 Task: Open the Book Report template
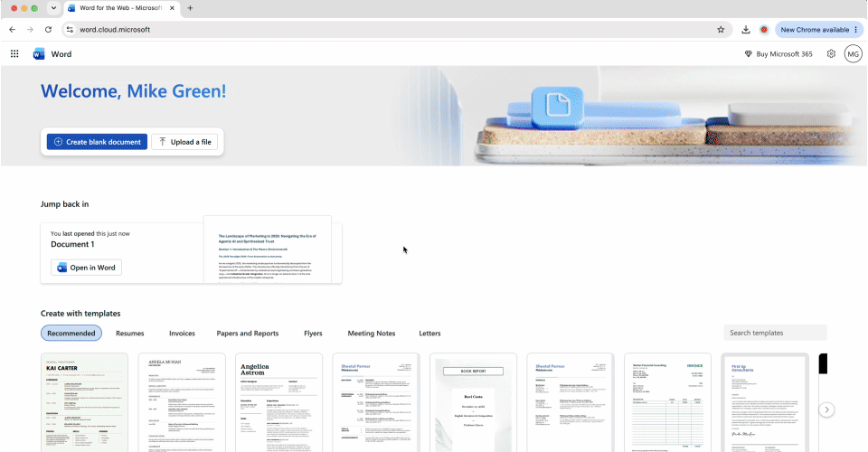tap(473, 403)
